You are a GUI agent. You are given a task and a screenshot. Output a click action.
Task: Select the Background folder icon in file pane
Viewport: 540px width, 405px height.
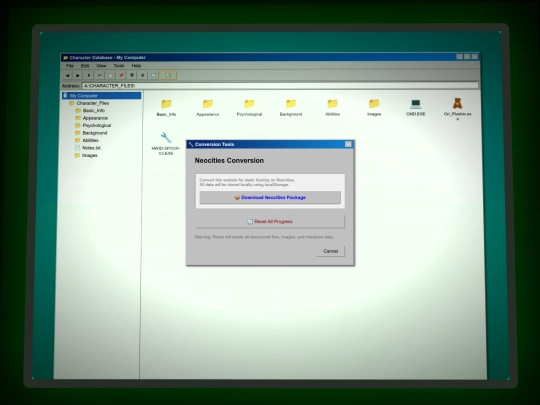click(291, 104)
